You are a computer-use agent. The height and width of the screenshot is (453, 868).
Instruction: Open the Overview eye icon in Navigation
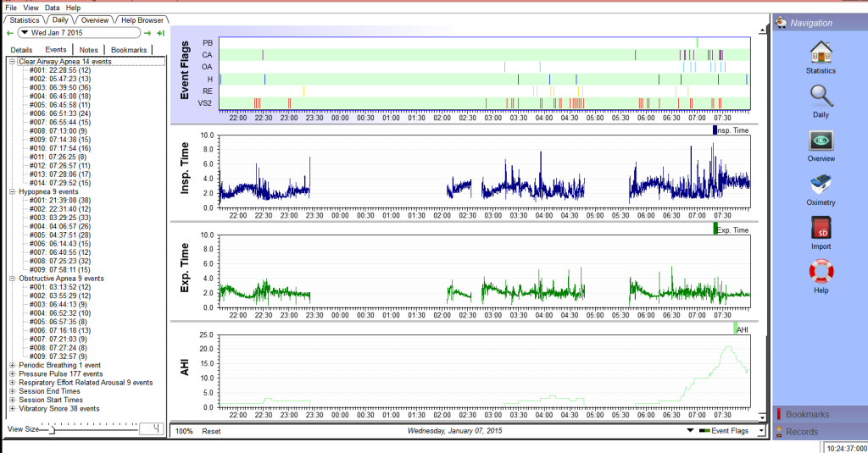tap(820, 141)
